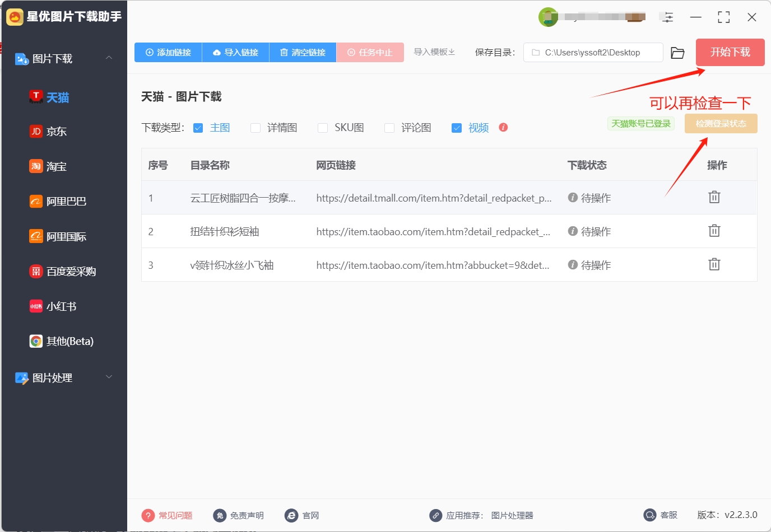Click the red info icon next to 视频
This screenshot has width=771, height=532.
(503, 127)
